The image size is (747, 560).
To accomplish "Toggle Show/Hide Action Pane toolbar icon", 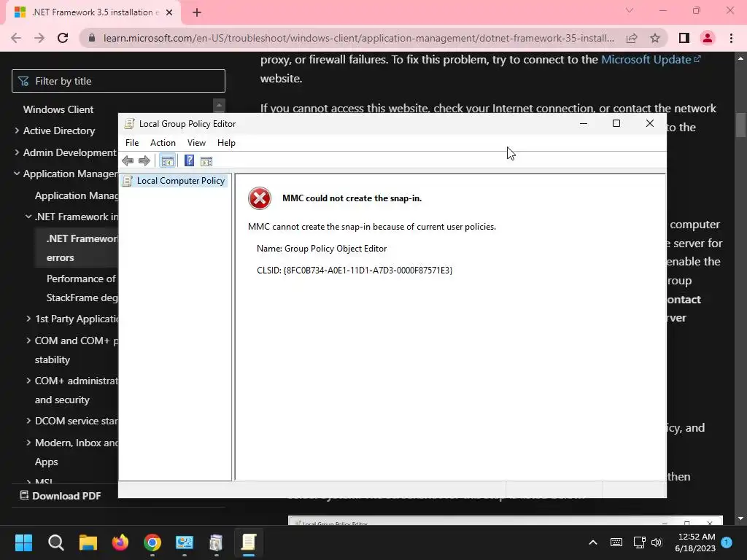I will tap(206, 161).
